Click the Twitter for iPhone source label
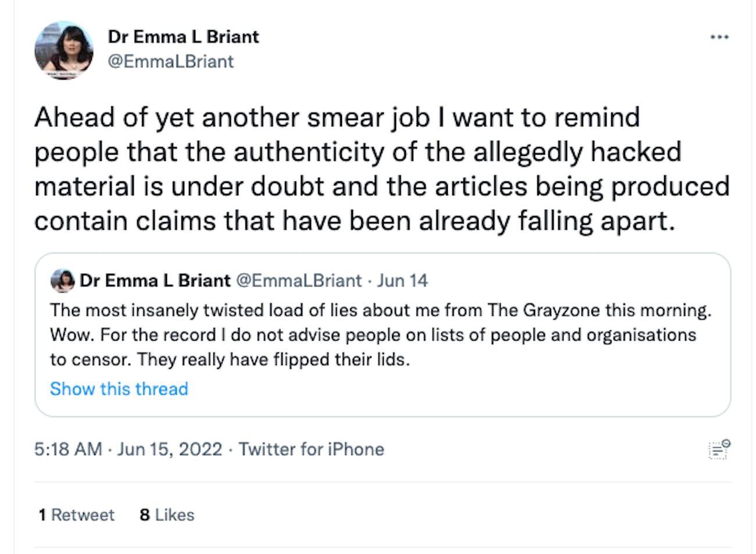The height and width of the screenshot is (554, 756). [x=311, y=449]
